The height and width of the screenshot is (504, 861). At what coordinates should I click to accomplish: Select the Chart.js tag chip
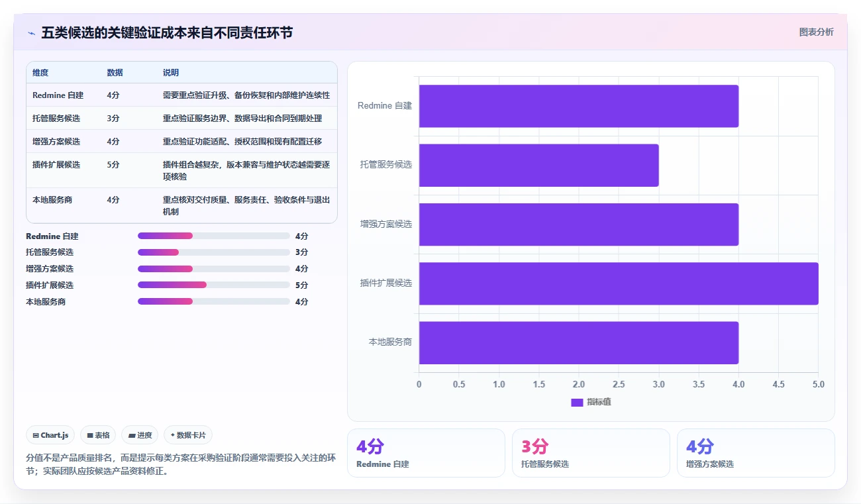click(x=50, y=435)
